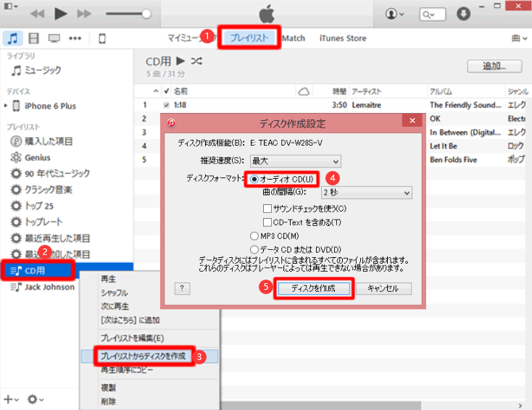
Task: Open the Match tab
Action: point(294,38)
